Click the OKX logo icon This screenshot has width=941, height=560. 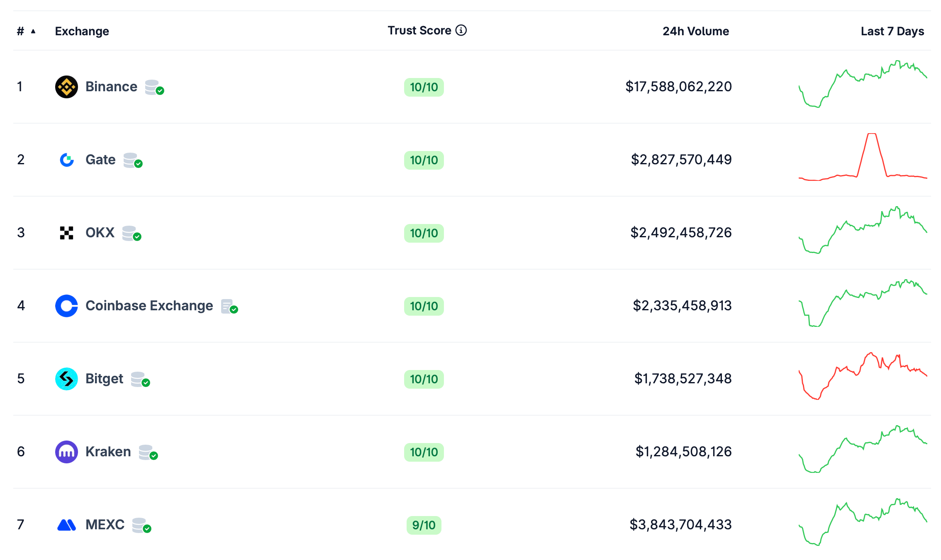[x=66, y=233]
